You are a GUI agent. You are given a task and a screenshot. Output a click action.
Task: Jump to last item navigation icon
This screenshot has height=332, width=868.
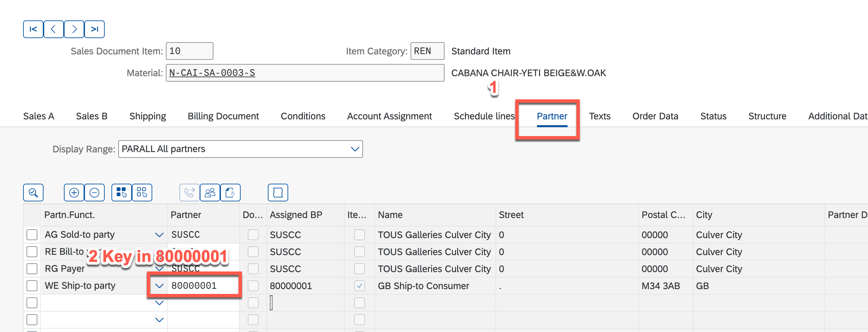(x=94, y=29)
